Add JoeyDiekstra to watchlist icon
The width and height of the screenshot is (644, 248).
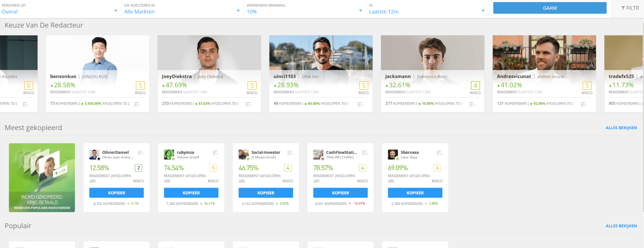point(248,104)
